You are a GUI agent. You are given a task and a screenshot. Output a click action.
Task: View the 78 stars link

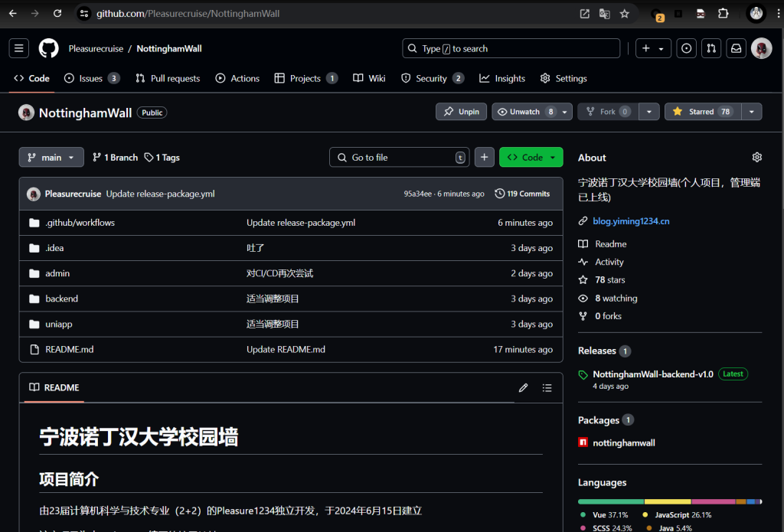tap(609, 280)
